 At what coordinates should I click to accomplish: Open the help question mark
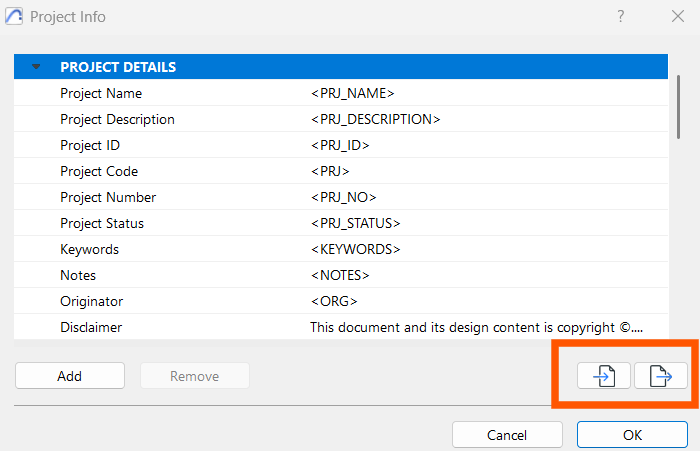[x=621, y=17]
